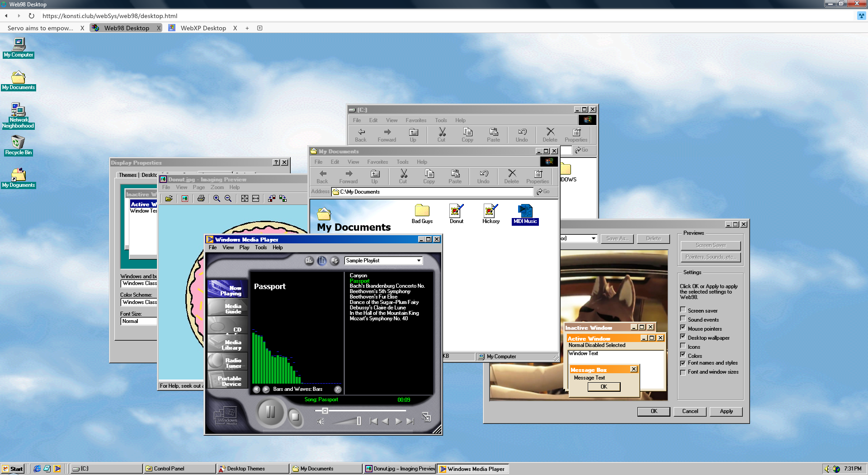Click the Media Player volume slider handle
The height and width of the screenshot is (475, 868).
pos(359,421)
